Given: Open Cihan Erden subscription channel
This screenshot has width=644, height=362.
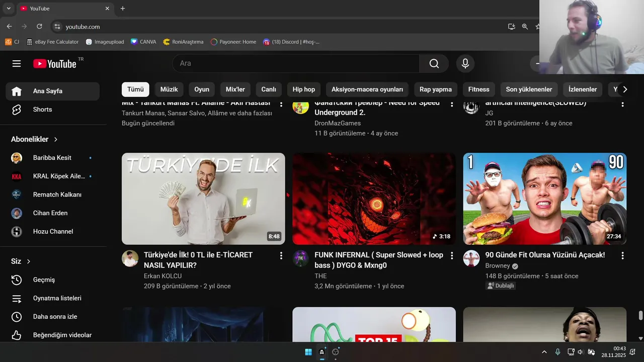Looking at the screenshot, I should [x=53, y=213].
